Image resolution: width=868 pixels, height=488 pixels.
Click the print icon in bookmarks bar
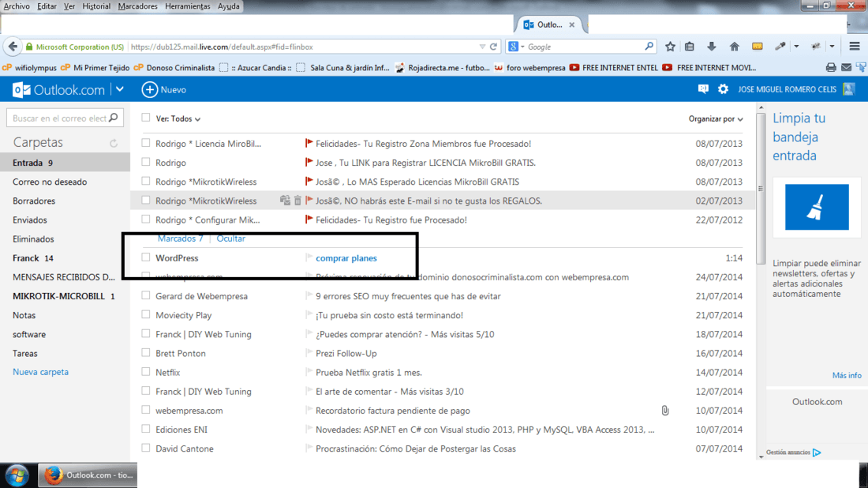[x=831, y=68]
